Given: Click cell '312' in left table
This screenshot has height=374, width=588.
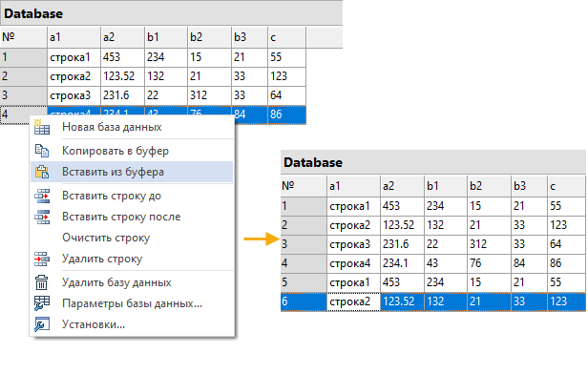Looking at the screenshot, I should [x=210, y=95].
